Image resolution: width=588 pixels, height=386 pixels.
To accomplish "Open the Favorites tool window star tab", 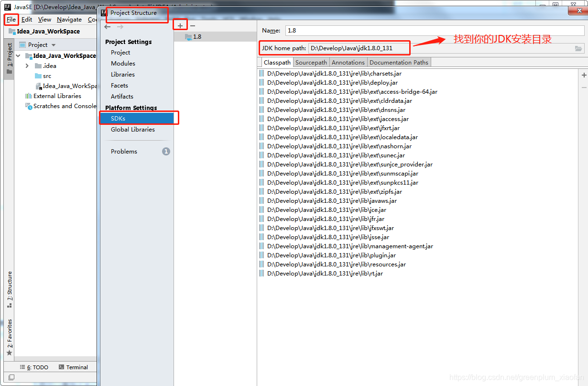I will tap(9, 338).
